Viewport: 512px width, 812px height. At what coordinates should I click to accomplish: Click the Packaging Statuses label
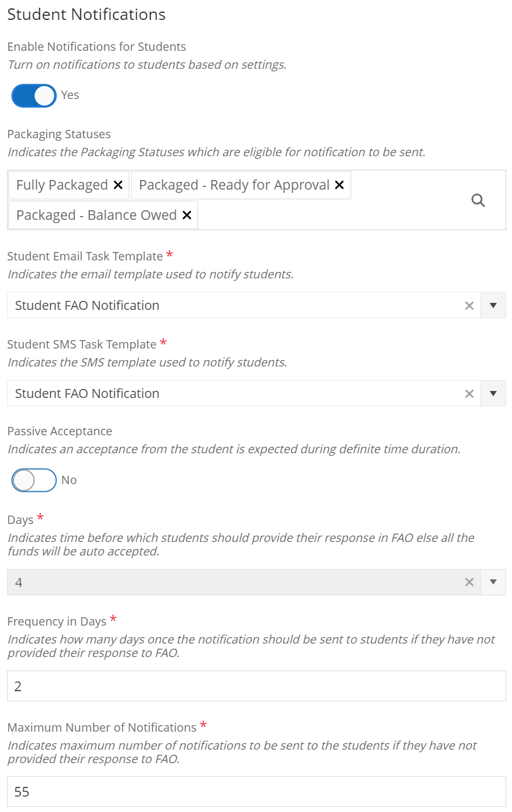pyautogui.click(x=59, y=134)
